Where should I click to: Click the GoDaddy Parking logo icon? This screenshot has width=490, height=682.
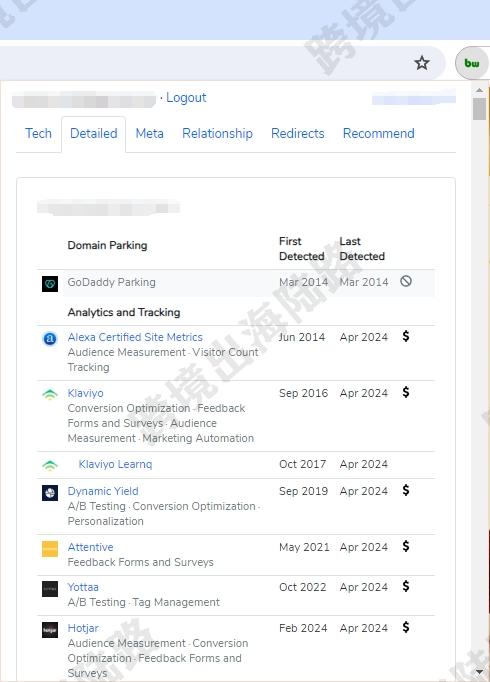point(50,284)
